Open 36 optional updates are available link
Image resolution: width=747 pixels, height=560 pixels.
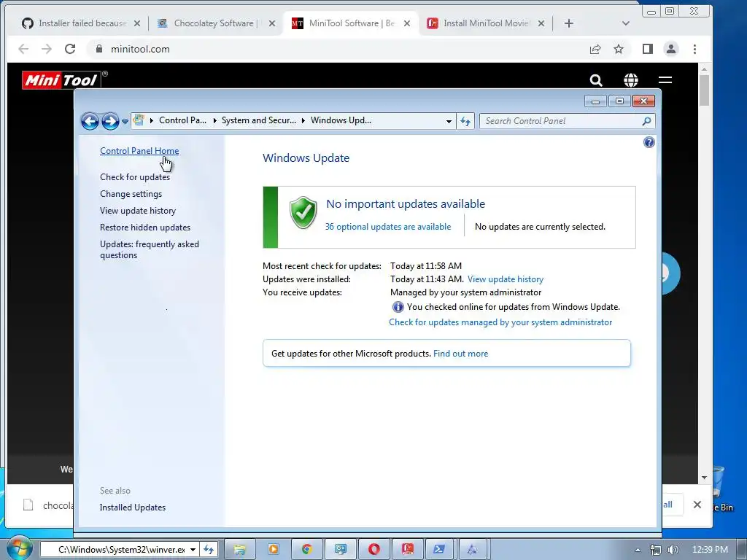388,227
